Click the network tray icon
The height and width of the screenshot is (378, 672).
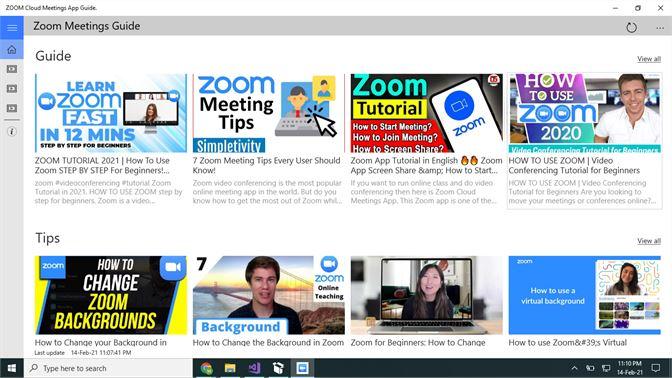[606, 368]
